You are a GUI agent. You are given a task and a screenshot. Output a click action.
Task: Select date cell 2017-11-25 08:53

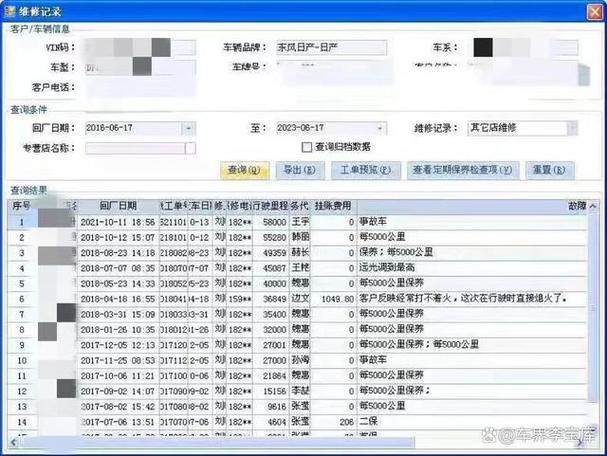[118, 361]
